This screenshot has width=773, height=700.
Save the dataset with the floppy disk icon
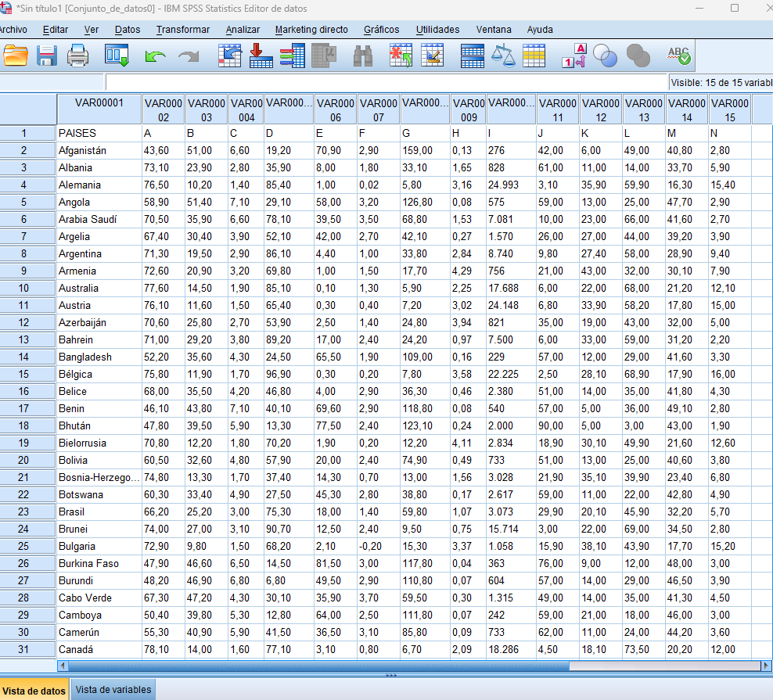click(x=47, y=56)
